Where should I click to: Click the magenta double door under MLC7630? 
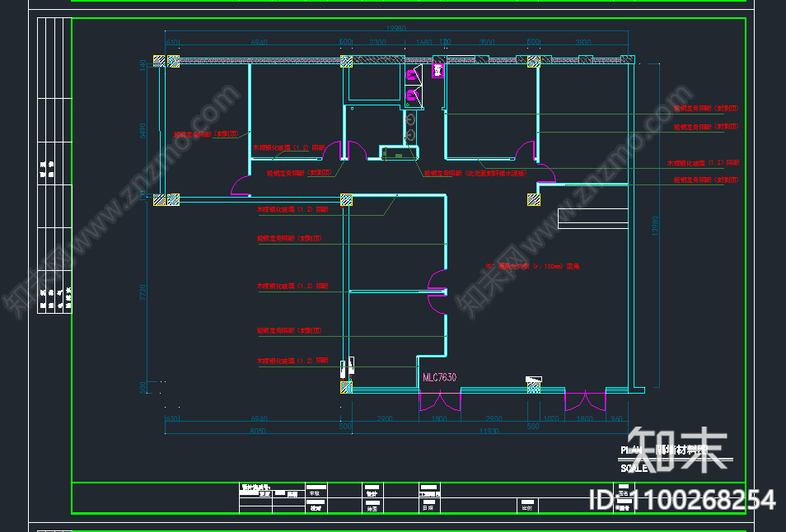440,401
